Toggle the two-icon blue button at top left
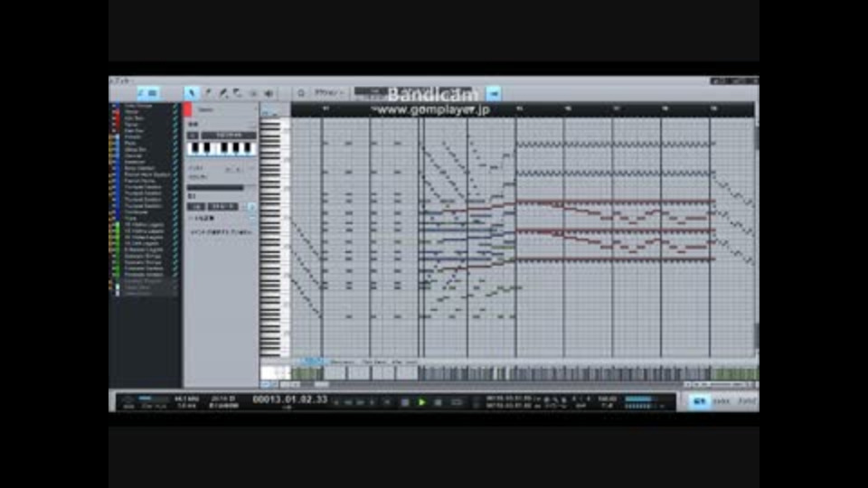This screenshot has height=488, width=868. (x=147, y=93)
